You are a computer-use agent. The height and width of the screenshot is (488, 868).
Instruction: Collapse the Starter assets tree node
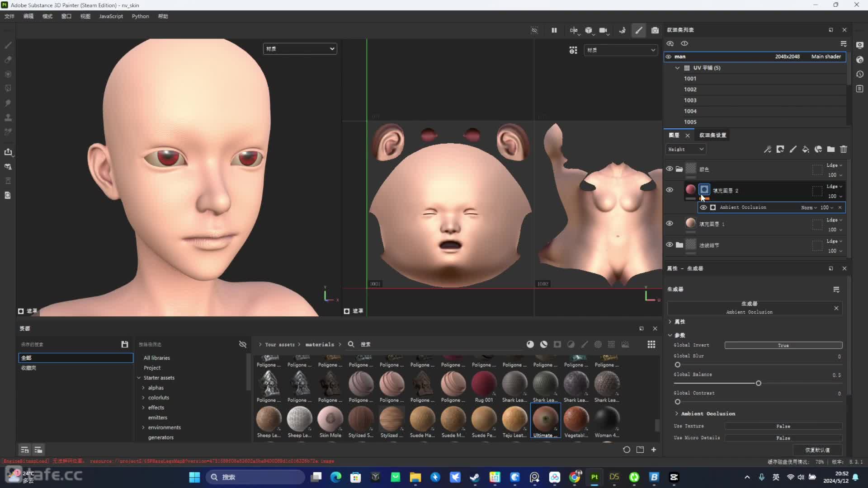(x=139, y=378)
